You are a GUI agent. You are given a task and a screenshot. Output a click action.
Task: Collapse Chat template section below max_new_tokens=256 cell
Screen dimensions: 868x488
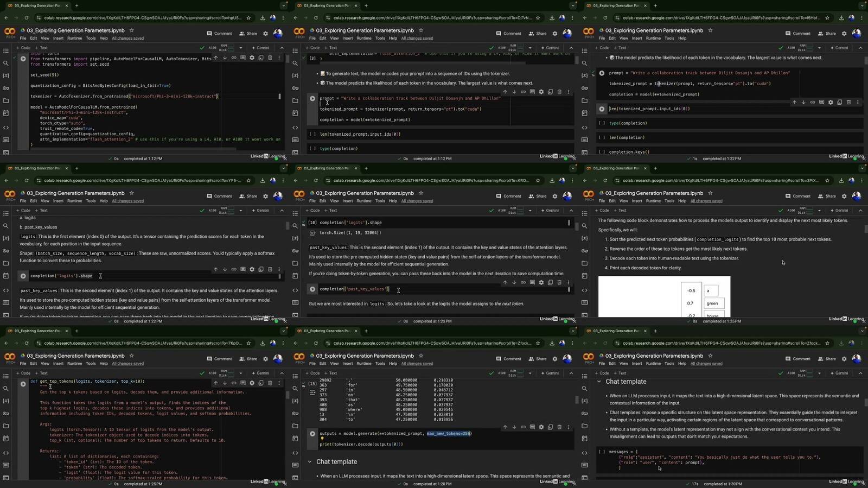[x=310, y=462]
